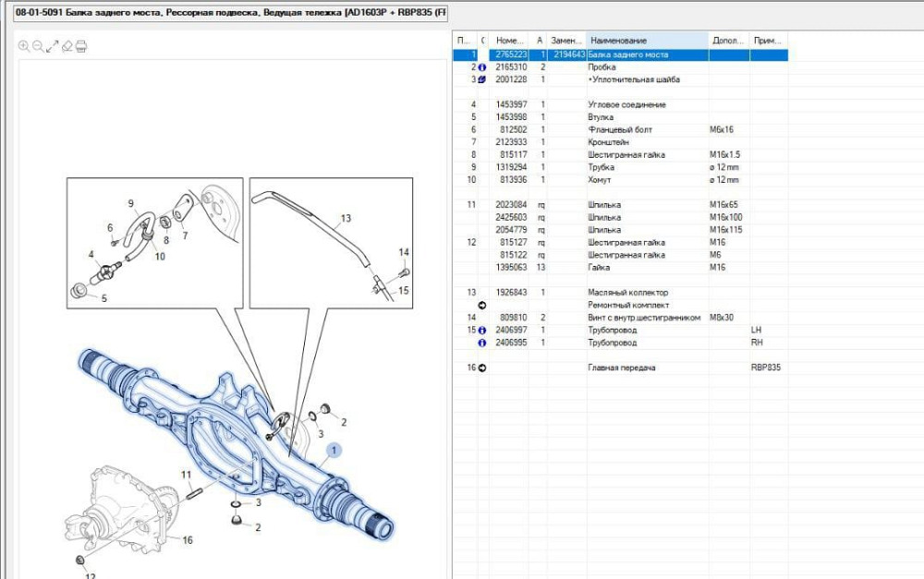Open info icon for Трубопровод RH row
This screenshot has width=924, height=579.
pos(481,343)
